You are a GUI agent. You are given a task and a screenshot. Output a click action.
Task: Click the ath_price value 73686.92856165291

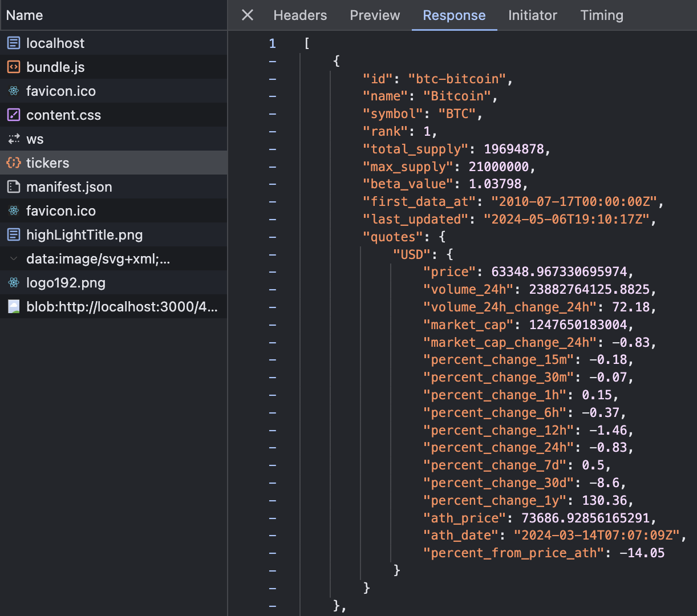pyautogui.click(x=586, y=518)
